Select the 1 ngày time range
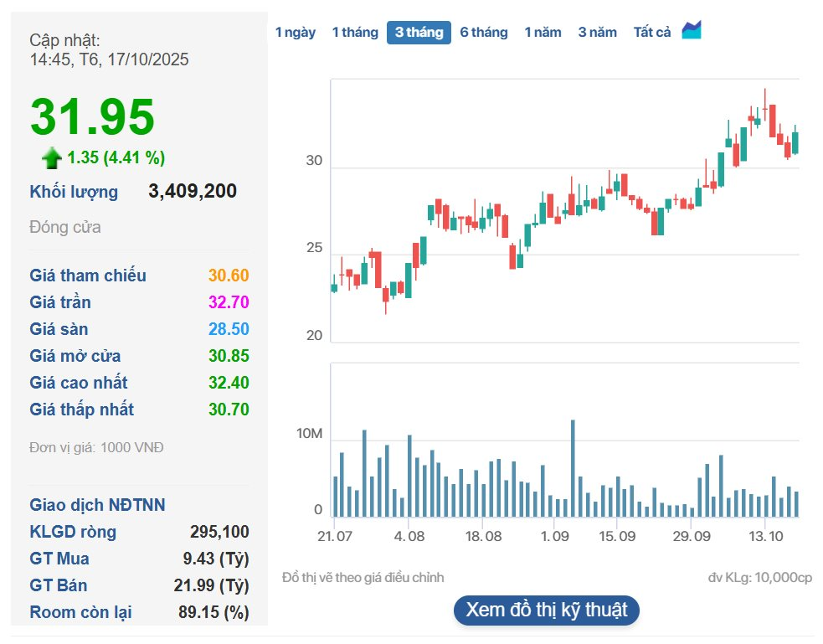The height and width of the screenshot is (644, 823). pyautogui.click(x=296, y=33)
